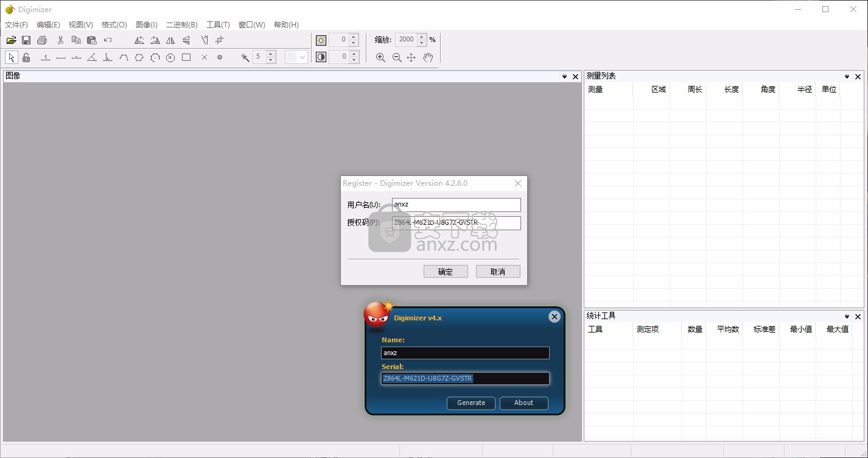Screen dimensions: 868x458
Task: Click the Print icon
Action: point(42,40)
